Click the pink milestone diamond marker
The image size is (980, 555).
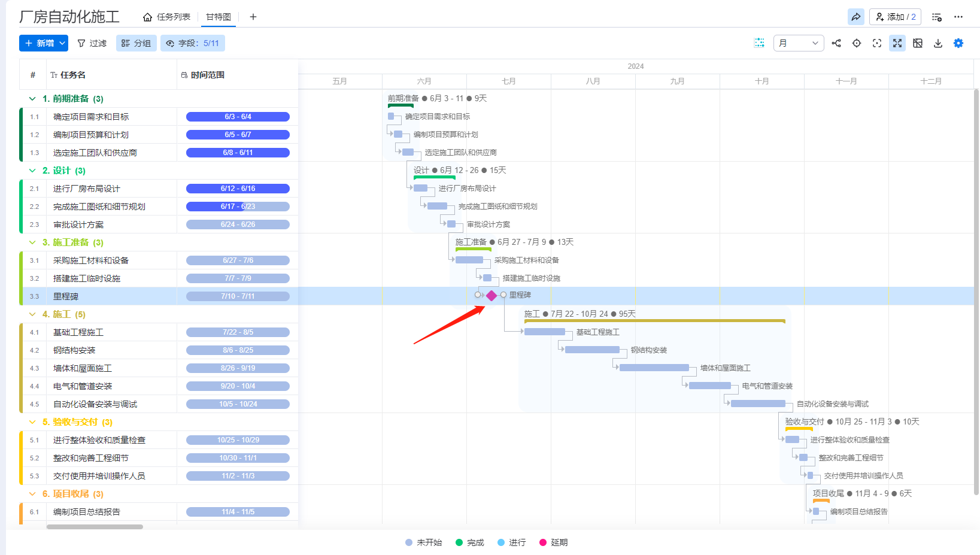point(491,296)
